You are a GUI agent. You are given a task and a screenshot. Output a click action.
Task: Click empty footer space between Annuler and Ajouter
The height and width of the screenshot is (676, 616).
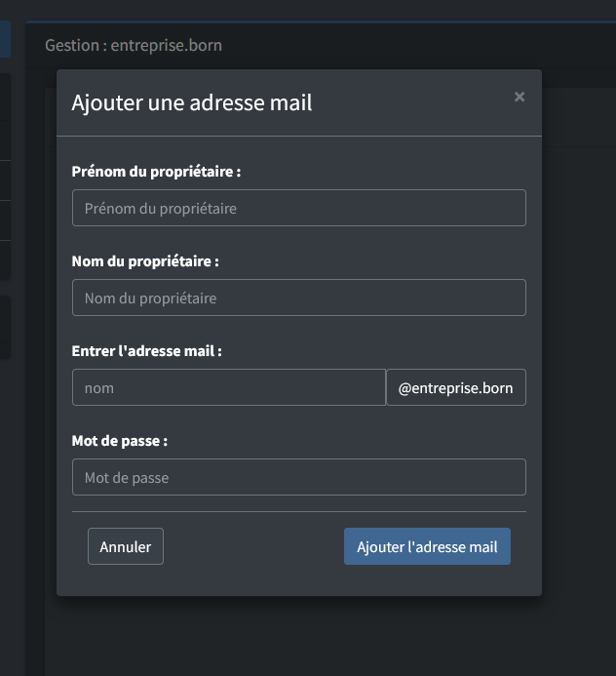pyautogui.click(x=253, y=546)
